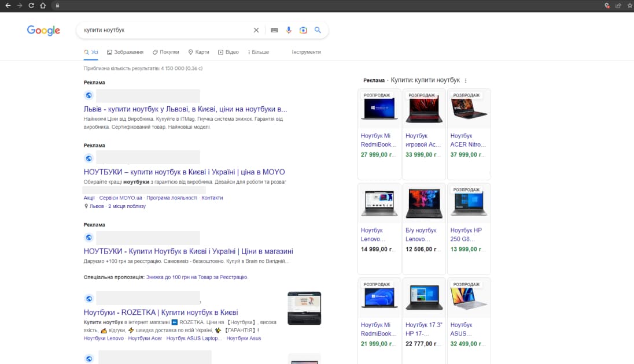Open the on-screen keyboard input tool
634x364 pixels.
[x=274, y=30]
